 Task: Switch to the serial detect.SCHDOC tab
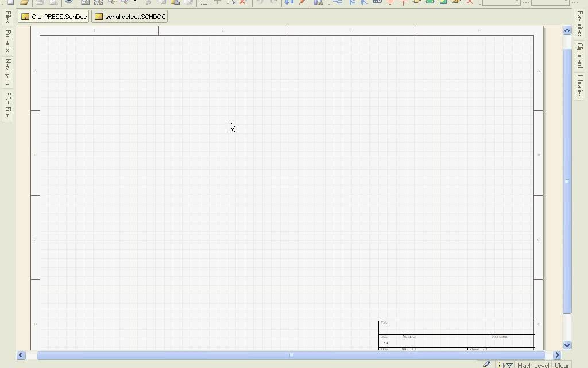click(129, 16)
